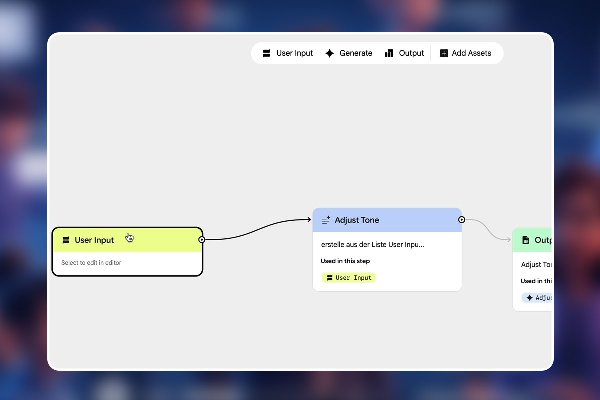The height and width of the screenshot is (400, 600).
Task: Click the Add Assets square icon
Action: coord(444,53)
